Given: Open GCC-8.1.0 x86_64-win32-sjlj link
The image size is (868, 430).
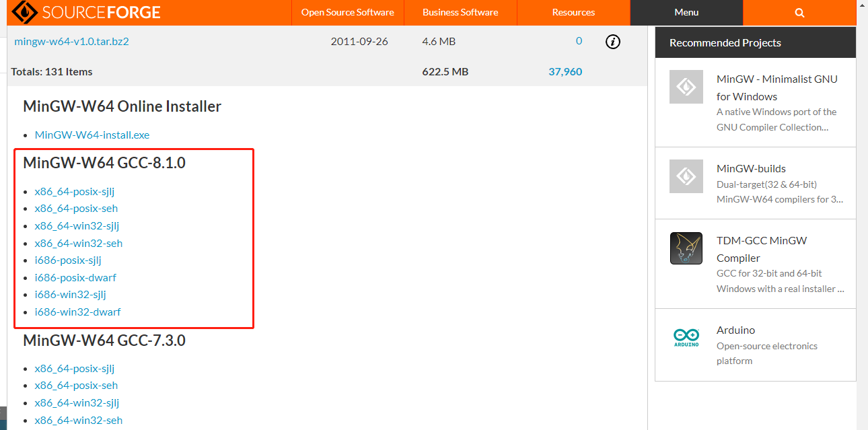Looking at the screenshot, I should point(77,225).
